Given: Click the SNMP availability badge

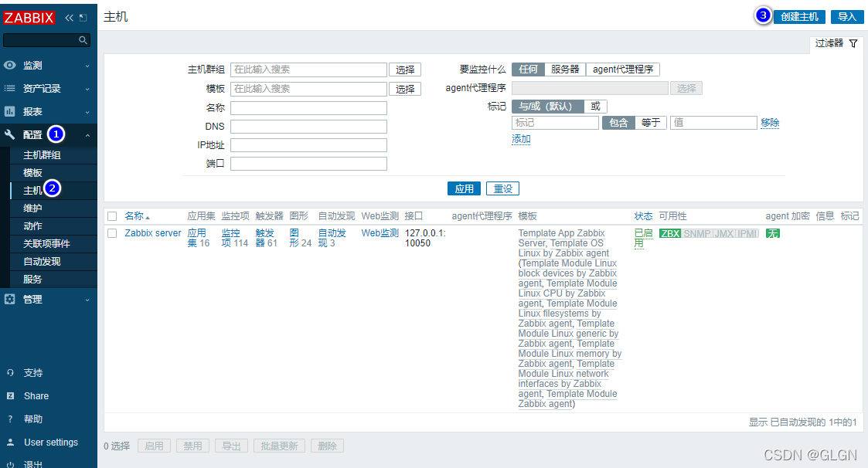Looking at the screenshot, I should click(x=697, y=233).
